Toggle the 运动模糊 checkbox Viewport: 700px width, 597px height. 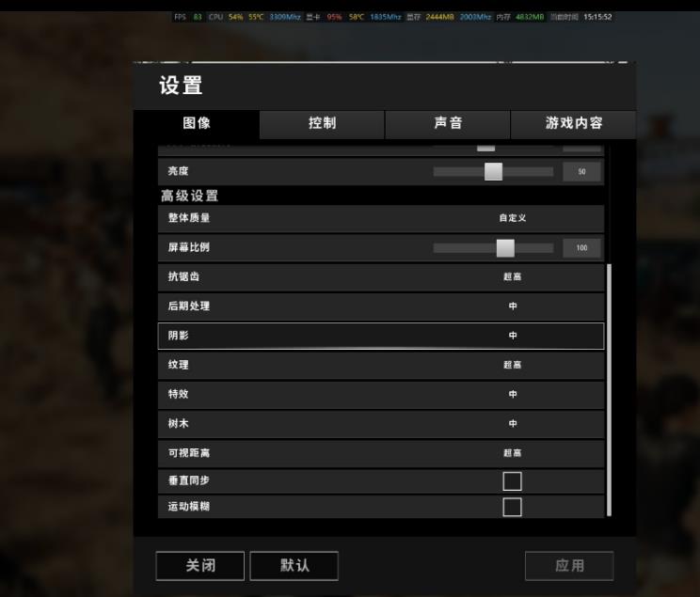pyautogui.click(x=512, y=507)
